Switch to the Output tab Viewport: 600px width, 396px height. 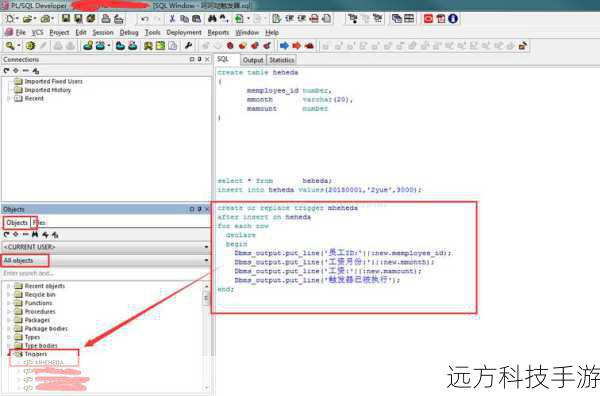pyautogui.click(x=253, y=60)
